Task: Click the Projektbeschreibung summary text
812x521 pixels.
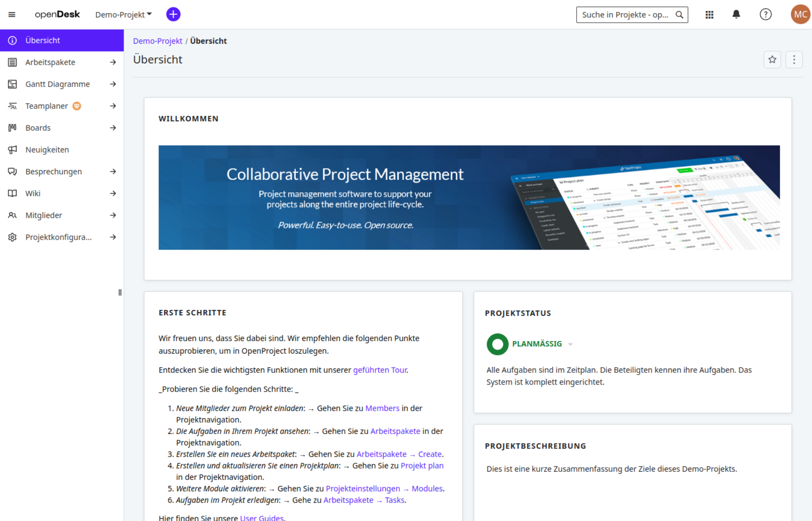Action: point(612,469)
